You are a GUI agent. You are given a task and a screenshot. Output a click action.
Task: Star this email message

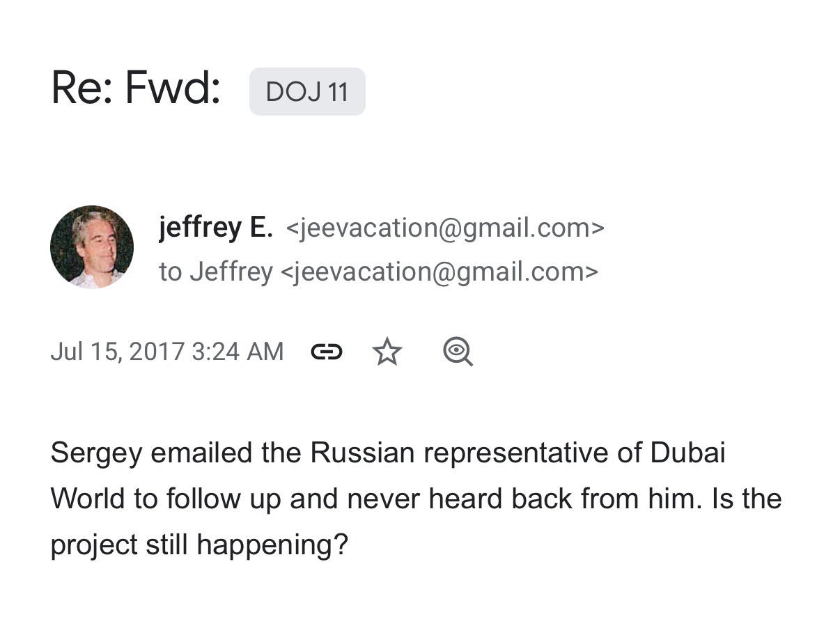tap(387, 352)
